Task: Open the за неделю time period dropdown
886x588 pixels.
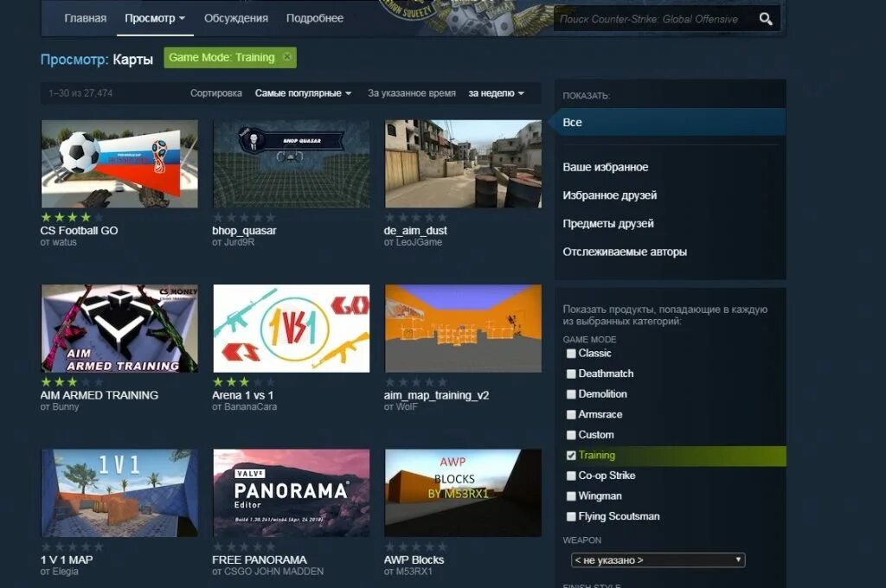Action: [x=496, y=93]
